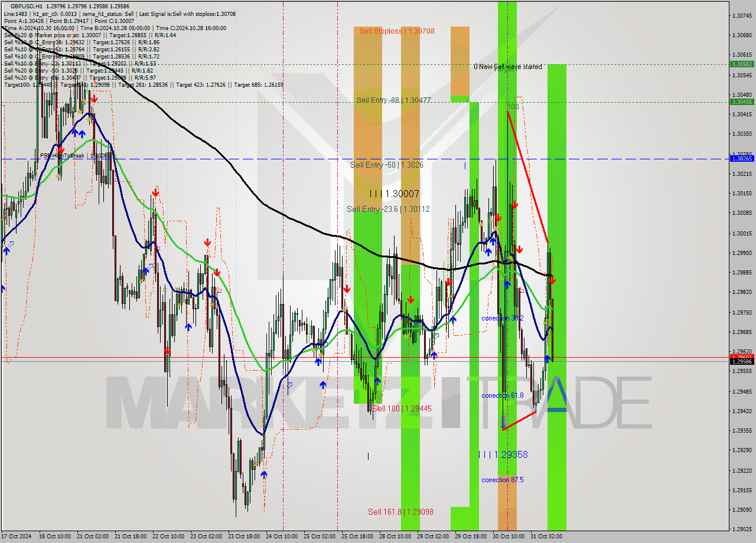Click the '24 Oct 10:00' time axis label
Viewport: 756px width, 543px height.
tap(282, 537)
